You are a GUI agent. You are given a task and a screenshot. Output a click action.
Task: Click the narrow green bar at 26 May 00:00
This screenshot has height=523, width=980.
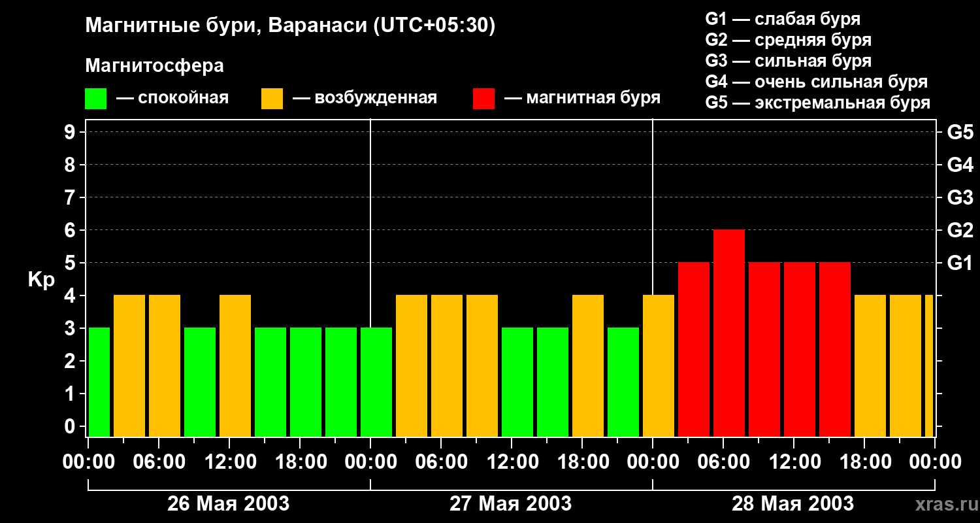click(99, 382)
